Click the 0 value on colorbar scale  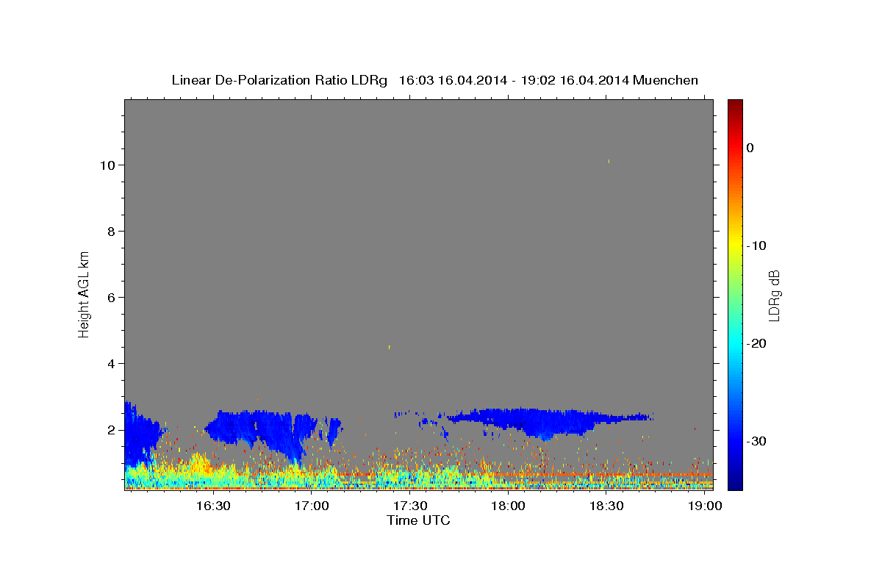click(x=750, y=148)
